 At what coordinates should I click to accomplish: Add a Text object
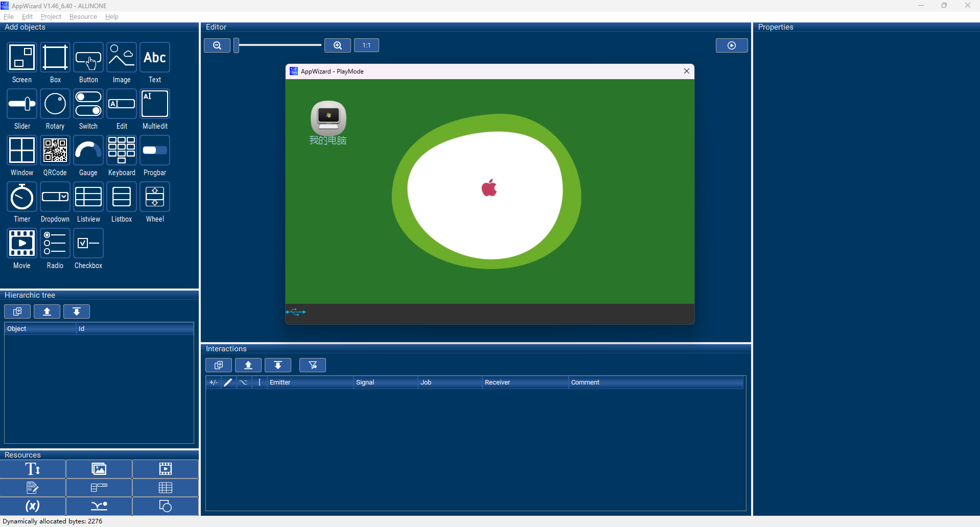coord(155,57)
